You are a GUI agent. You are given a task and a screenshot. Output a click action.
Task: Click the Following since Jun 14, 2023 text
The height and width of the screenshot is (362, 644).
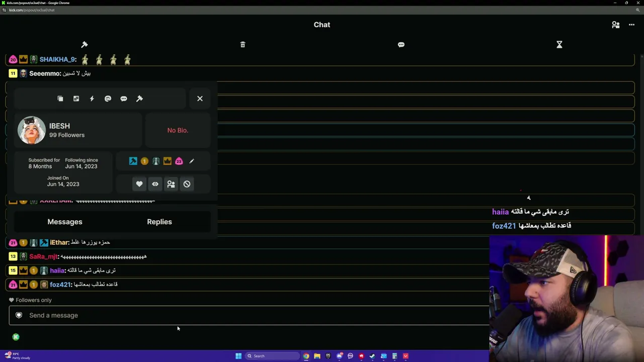click(x=82, y=163)
